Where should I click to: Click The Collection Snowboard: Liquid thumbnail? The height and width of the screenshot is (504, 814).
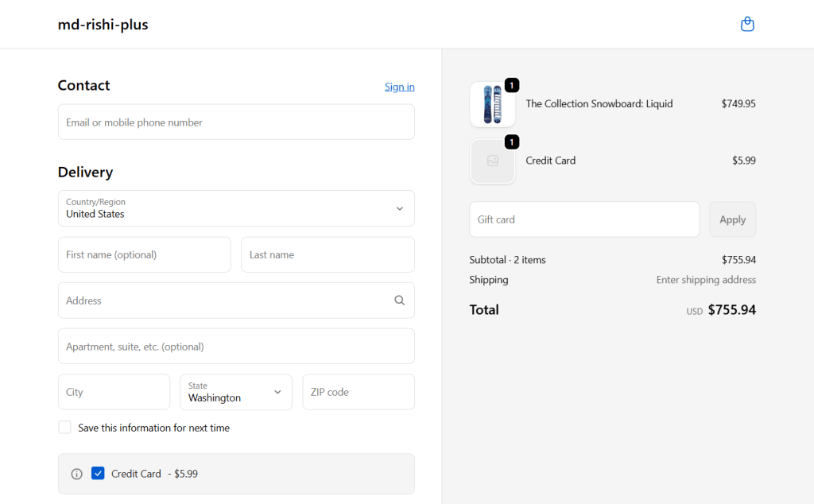point(492,103)
